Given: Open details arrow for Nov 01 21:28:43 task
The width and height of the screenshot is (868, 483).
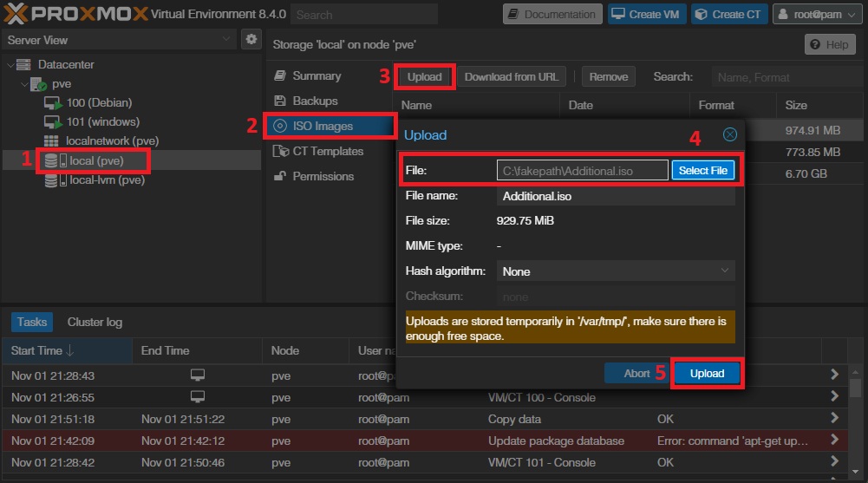Looking at the screenshot, I should click(x=834, y=375).
